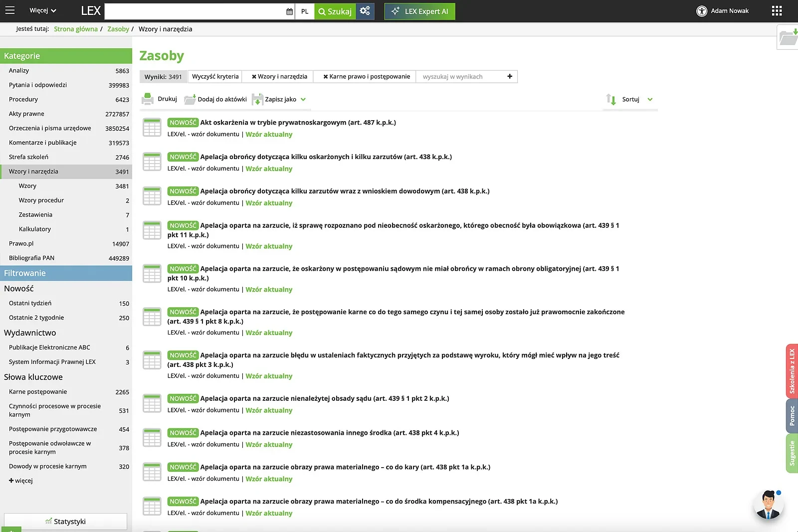The height and width of the screenshot is (532, 798).
Task: Select the Kalkulatory subcategory
Action: (66, 229)
